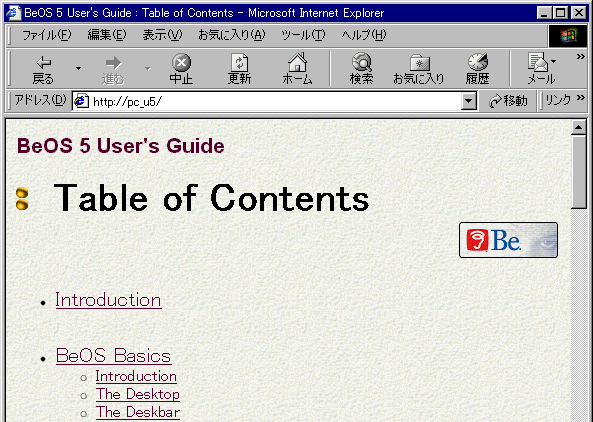Open the お気に入り(A) menu
Viewport: 593px width, 422px height.
point(232,35)
